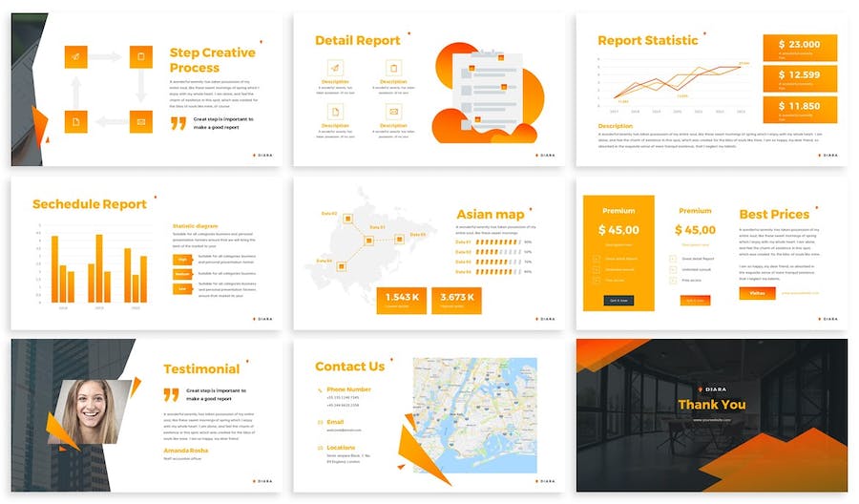Click the rocket icon in Step Creative Process

coord(76,57)
